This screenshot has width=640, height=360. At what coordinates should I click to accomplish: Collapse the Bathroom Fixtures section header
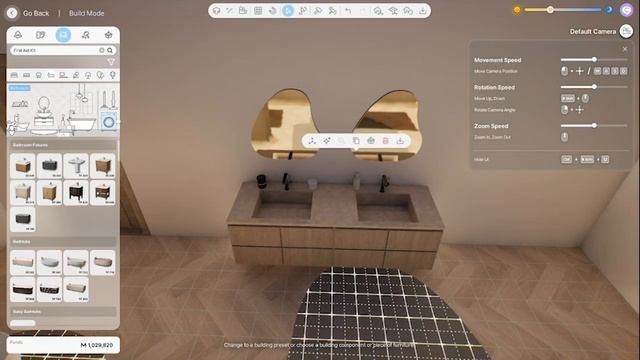tap(63, 145)
